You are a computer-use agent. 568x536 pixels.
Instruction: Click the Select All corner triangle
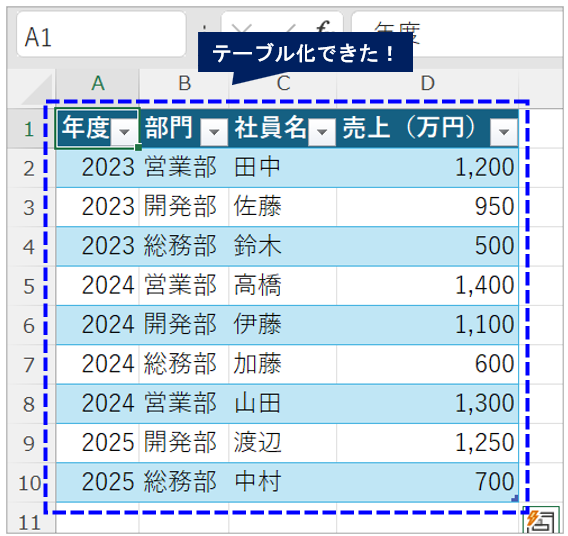tap(36, 90)
